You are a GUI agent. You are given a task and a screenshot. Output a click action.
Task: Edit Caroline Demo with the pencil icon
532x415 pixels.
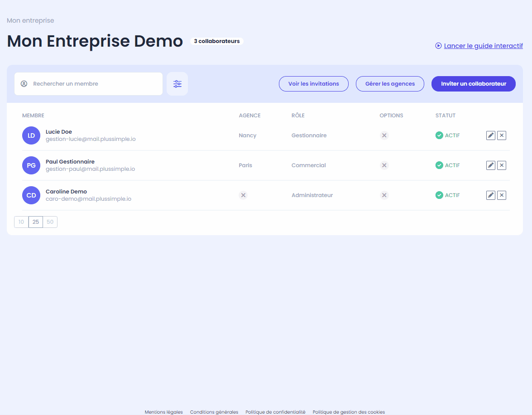[491, 195]
